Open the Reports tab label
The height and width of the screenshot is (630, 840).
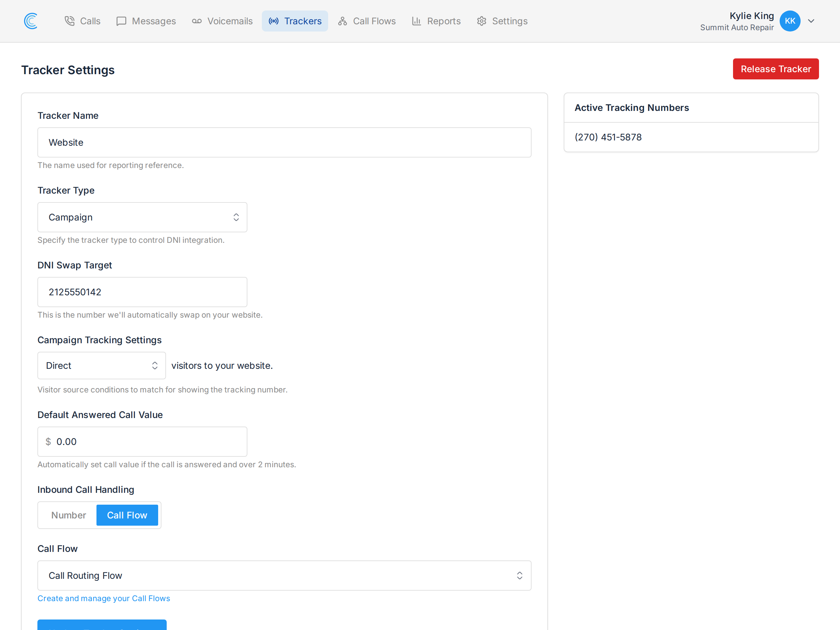[x=444, y=21]
